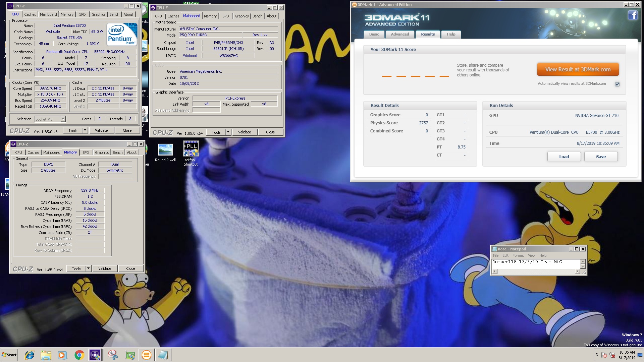Click the Physics Score value 2757

click(x=423, y=123)
